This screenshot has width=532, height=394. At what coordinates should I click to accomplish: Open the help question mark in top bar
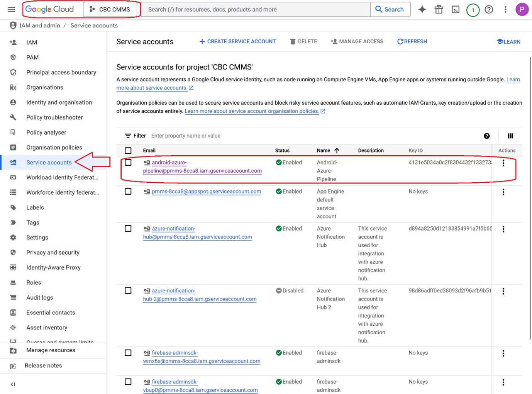click(x=489, y=10)
